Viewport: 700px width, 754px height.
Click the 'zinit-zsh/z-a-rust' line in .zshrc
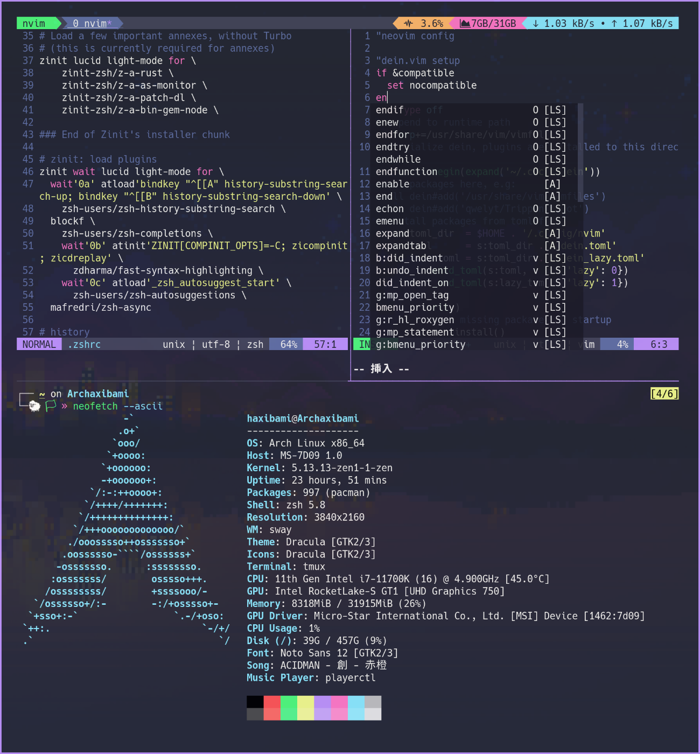tap(117, 73)
